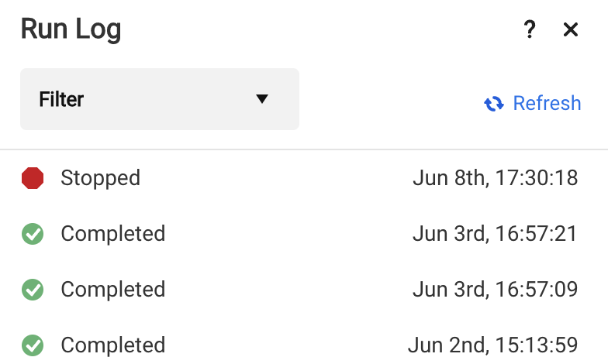This screenshot has width=608, height=364.
Task: Click the green check icon for Jun 3rd 16:57:09
Action: click(x=33, y=290)
